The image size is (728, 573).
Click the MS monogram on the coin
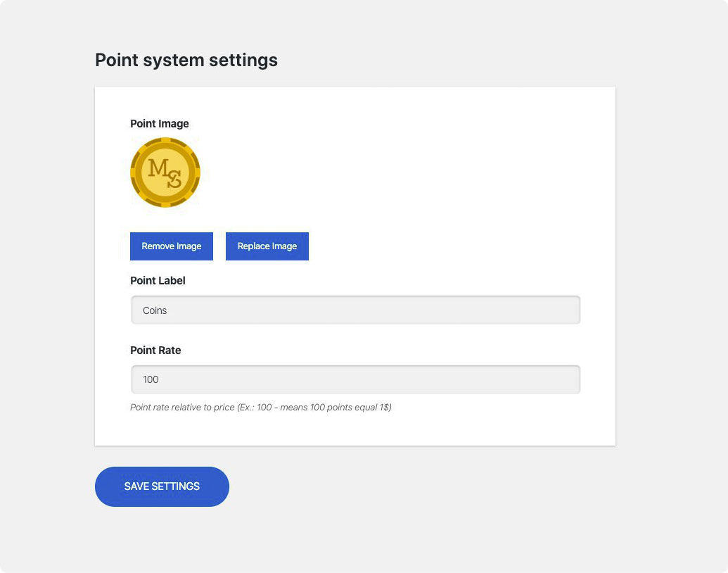[165, 172]
